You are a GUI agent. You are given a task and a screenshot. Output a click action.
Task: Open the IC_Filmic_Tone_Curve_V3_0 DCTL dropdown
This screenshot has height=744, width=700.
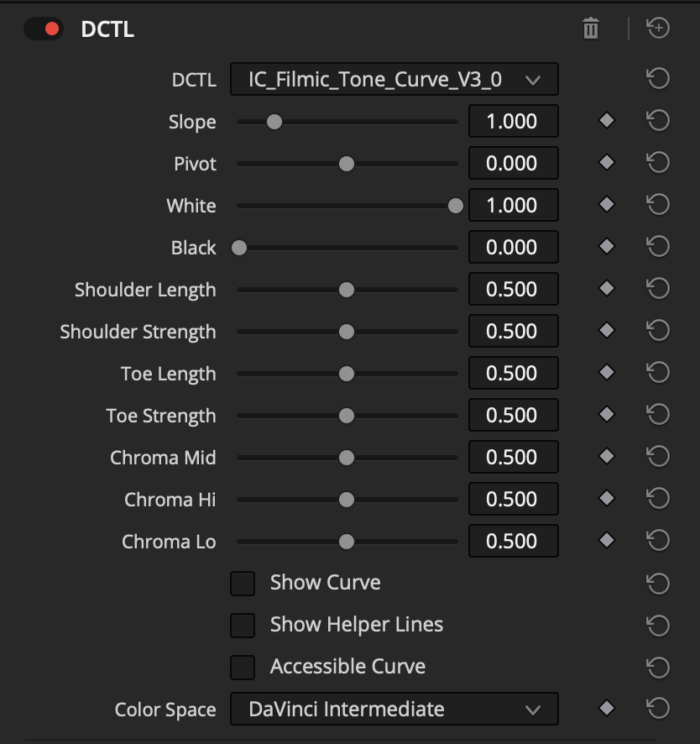(394, 79)
